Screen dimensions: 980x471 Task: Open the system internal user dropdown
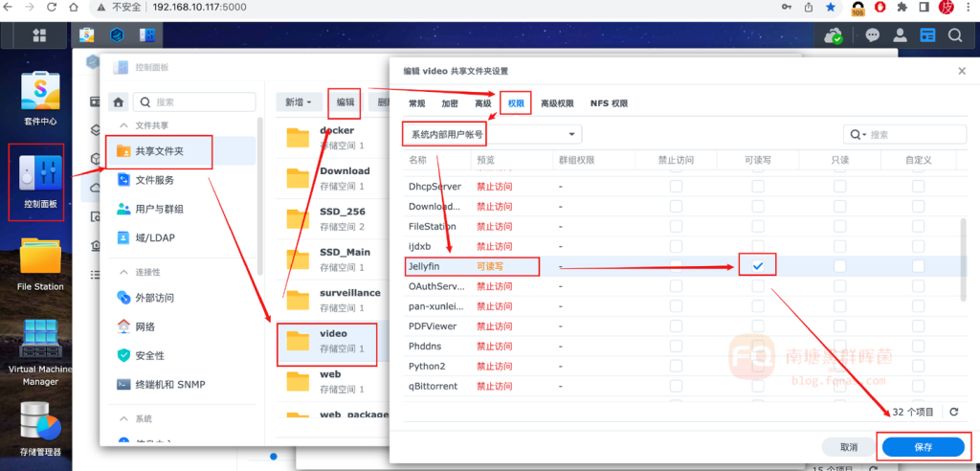[x=491, y=135]
